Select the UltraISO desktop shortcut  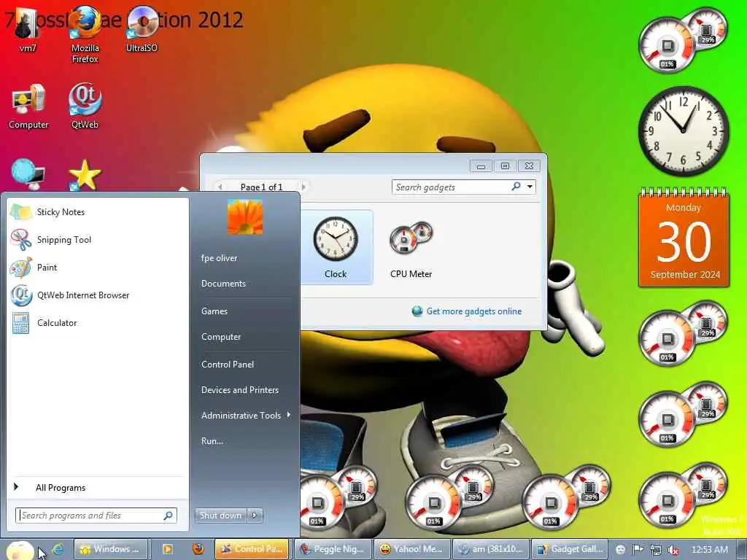pyautogui.click(x=142, y=29)
